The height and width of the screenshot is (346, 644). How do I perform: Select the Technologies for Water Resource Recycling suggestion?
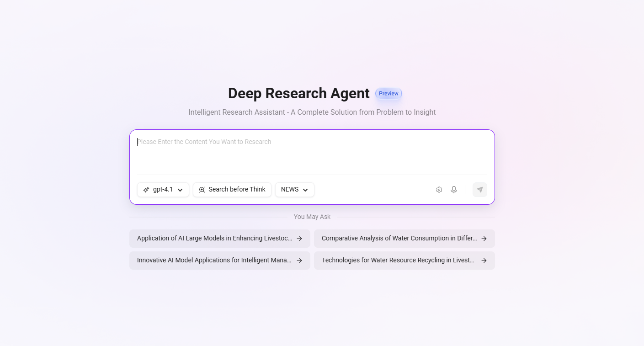[x=398, y=261]
